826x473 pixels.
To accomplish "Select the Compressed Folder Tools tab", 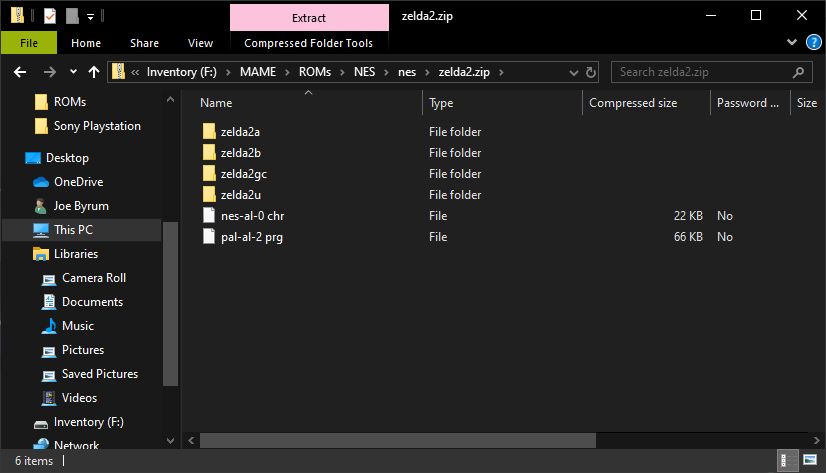I will (309, 43).
